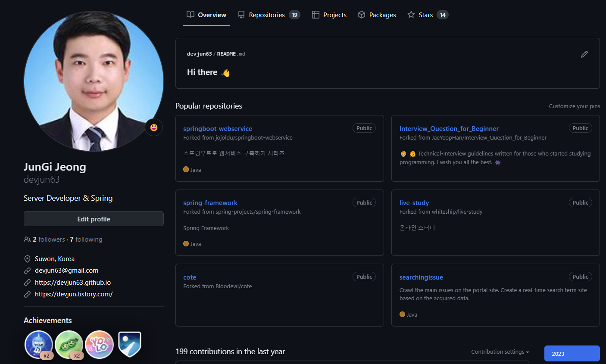The image size is (606, 364).
Task: Click the Arctic Code Vault achievement badge
Action: [130, 344]
